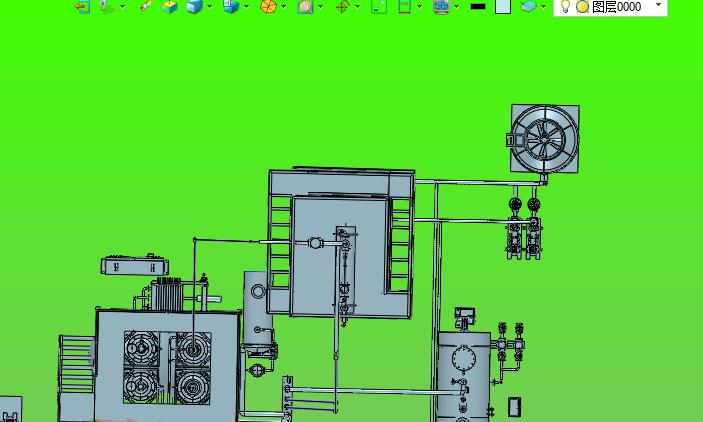Open the 图层0000 layer dropdown
Screen dimensions: 703x422
[658, 5]
